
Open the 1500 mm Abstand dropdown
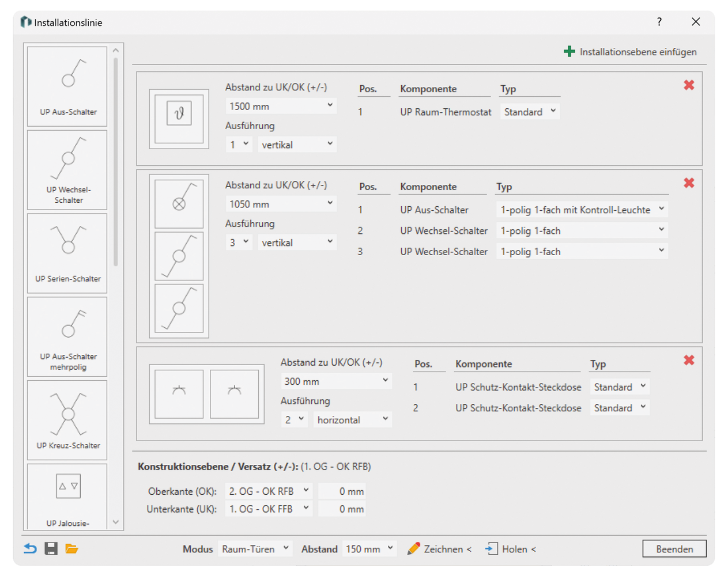point(281,106)
